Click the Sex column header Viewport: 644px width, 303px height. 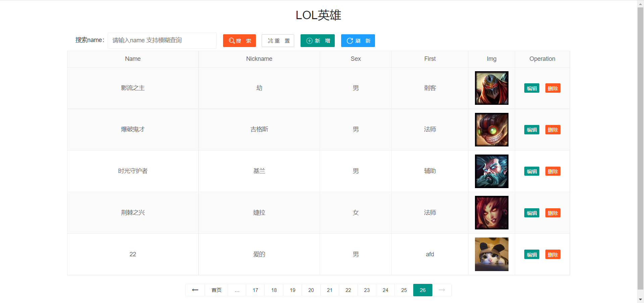[x=356, y=59]
